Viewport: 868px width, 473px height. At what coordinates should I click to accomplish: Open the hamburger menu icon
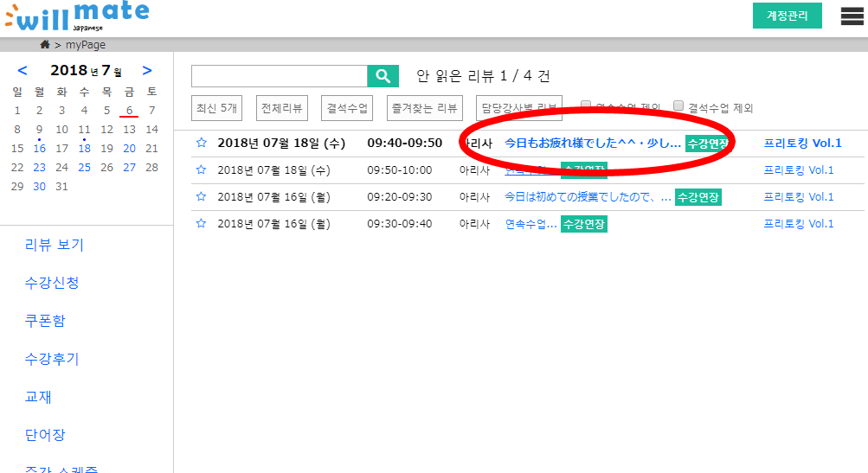(x=852, y=16)
